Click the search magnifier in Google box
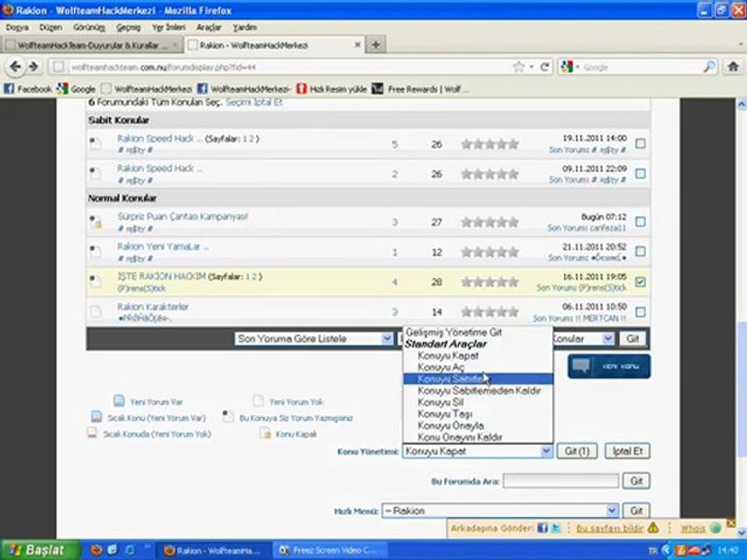The image size is (747, 560). (710, 67)
